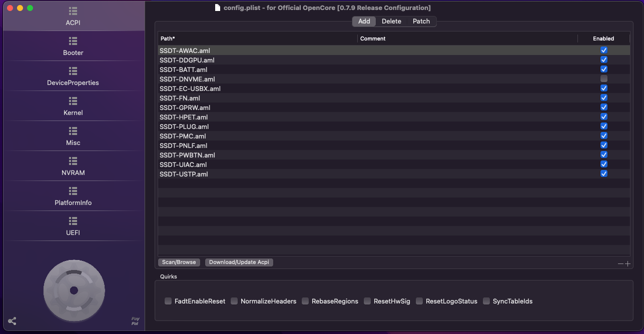Click the Download/Update Acpi button
This screenshot has width=644, height=334.
pos(239,262)
